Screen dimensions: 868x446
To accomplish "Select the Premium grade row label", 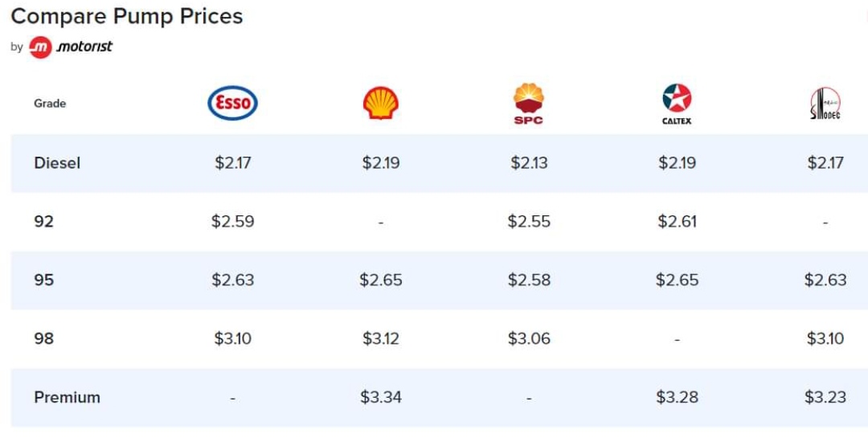I will point(67,397).
